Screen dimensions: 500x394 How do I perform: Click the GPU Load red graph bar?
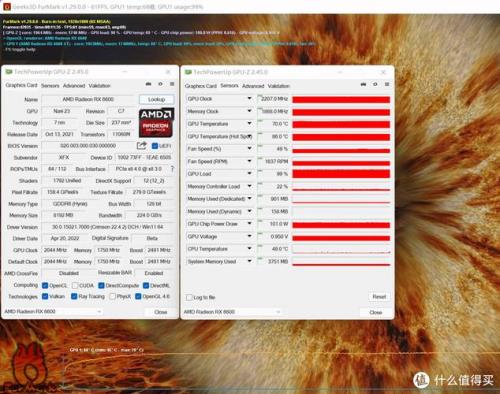pos(341,174)
